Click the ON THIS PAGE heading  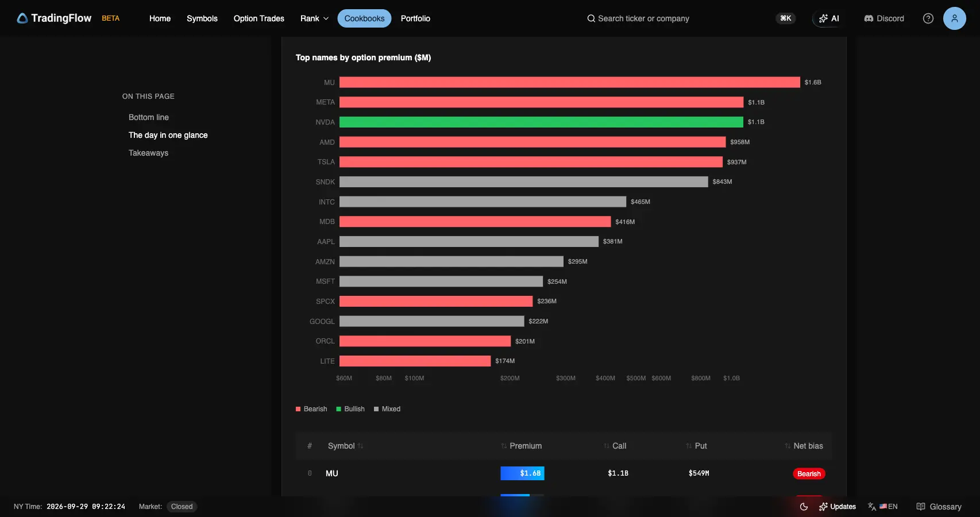tap(148, 97)
